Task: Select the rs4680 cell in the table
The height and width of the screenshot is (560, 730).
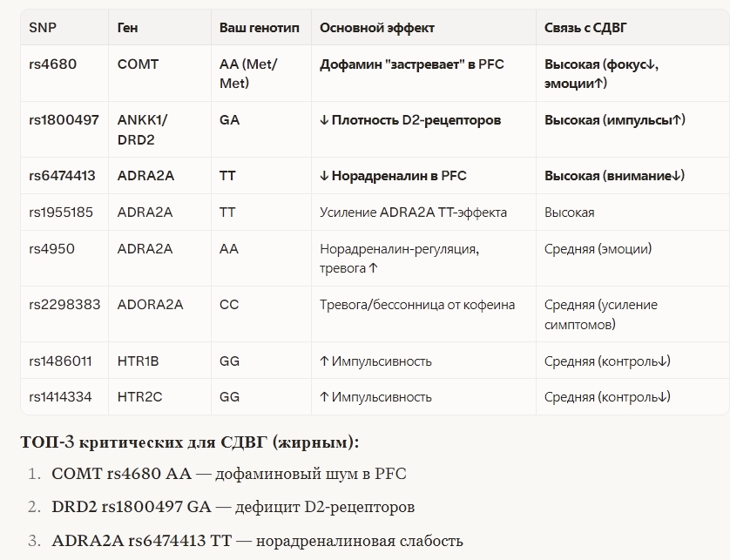Action: [51, 64]
